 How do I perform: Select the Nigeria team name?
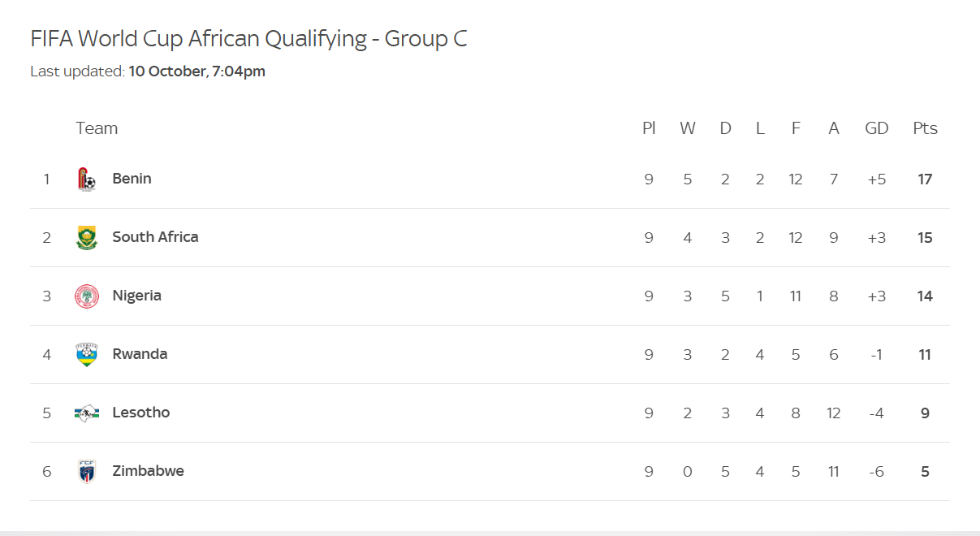[136, 296]
